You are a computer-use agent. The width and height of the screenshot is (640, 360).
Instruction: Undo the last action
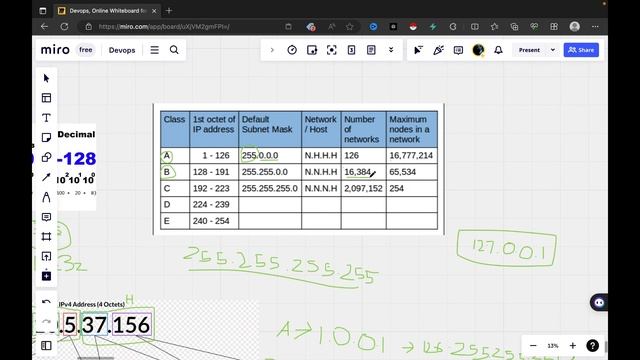click(x=46, y=302)
